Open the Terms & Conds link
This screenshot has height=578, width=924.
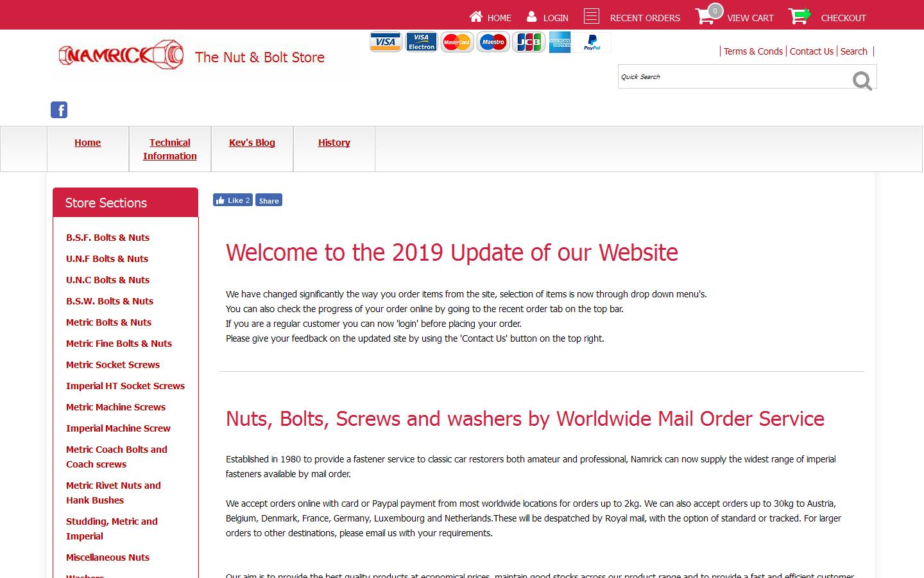(x=753, y=51)
